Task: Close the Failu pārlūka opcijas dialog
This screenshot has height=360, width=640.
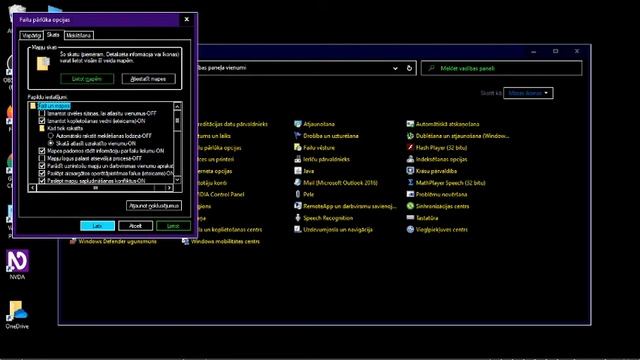Action: (x=187, y=19)
